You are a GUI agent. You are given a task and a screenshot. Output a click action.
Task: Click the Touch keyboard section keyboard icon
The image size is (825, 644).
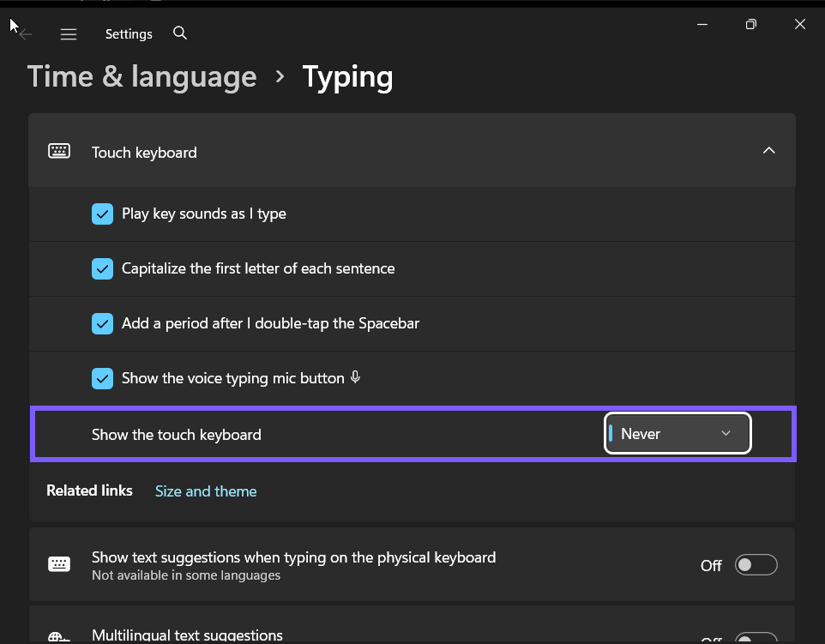pyautogui.click(x=59, y=151)
